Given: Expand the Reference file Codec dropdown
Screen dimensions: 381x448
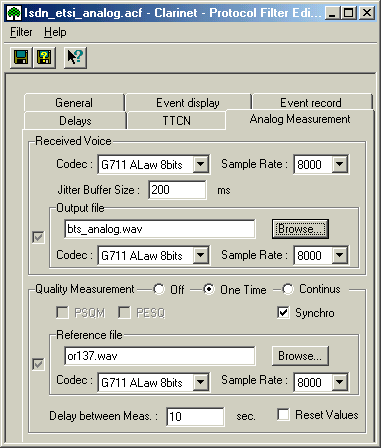Looking at the screenshot, I should (x=201, y=382).
